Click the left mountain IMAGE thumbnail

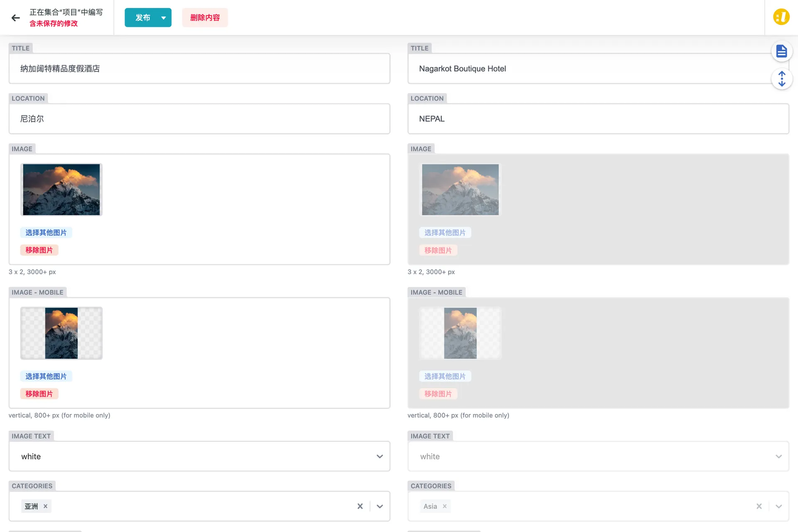[x=62, y=190]
